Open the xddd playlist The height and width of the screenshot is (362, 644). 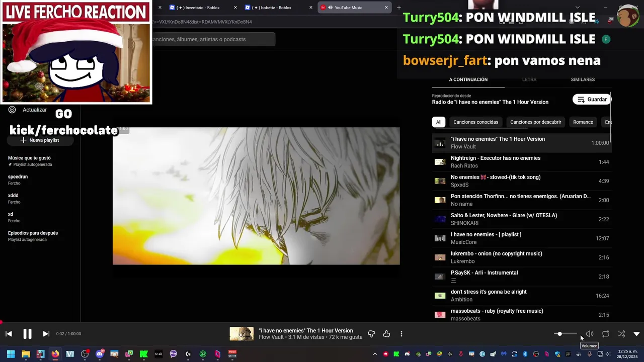14,199
